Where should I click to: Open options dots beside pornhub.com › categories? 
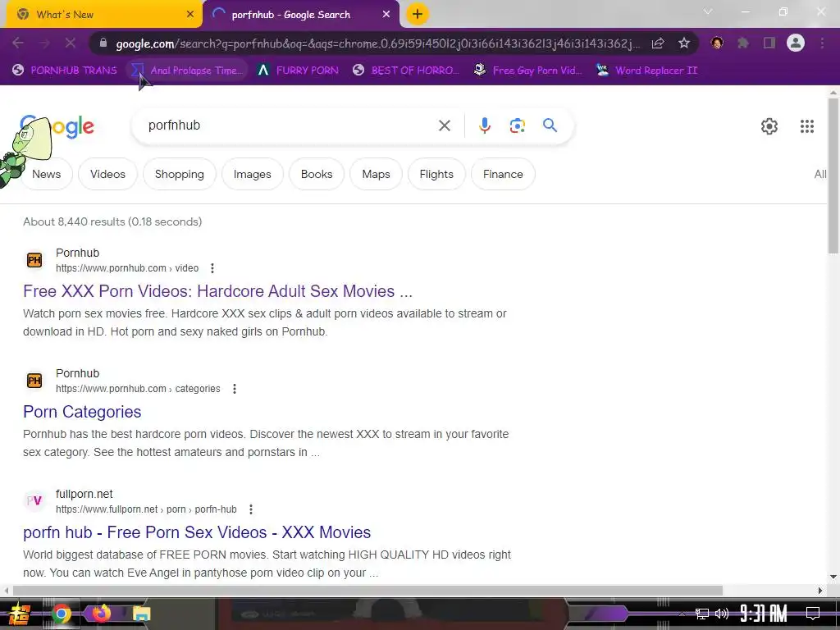(234, 389)
